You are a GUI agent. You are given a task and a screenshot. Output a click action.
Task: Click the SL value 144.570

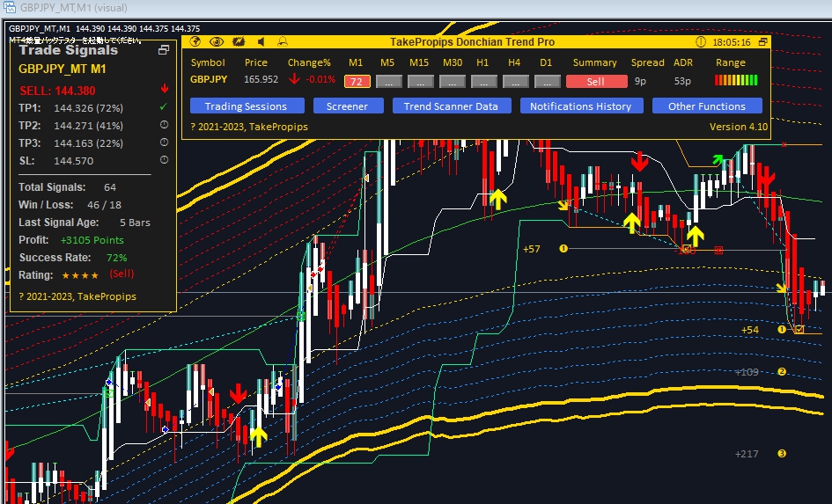click(74, 161)
